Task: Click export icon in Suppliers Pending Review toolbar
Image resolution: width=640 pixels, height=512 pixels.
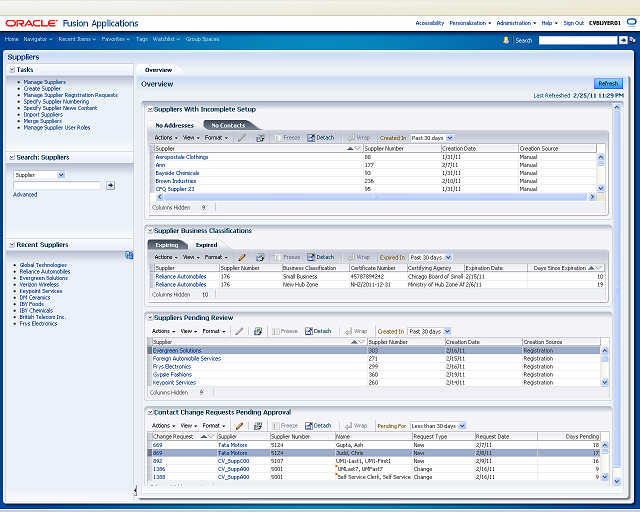Action: point(258,331)
